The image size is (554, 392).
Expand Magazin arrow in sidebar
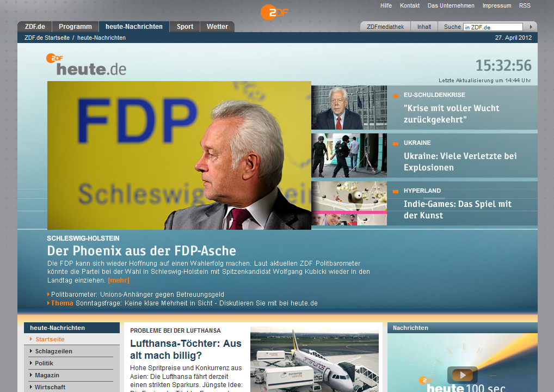[31, 375]
